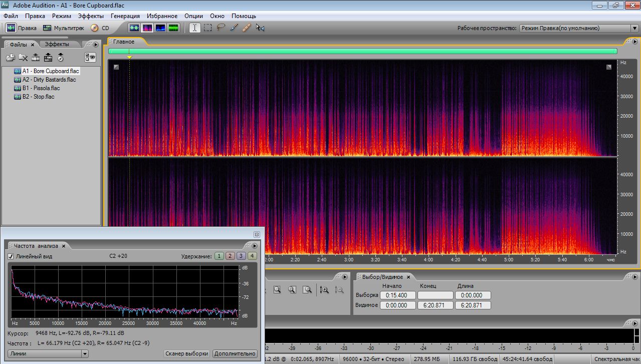Click the Сканер выборки button
This screenshot has height=364, width=641.
[186, 353]
